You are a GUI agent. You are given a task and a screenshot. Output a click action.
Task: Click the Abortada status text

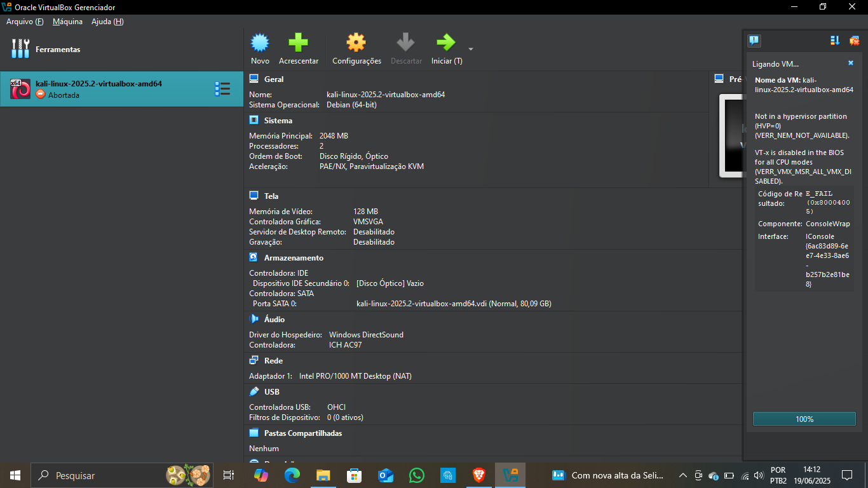[x=64, y=95]
